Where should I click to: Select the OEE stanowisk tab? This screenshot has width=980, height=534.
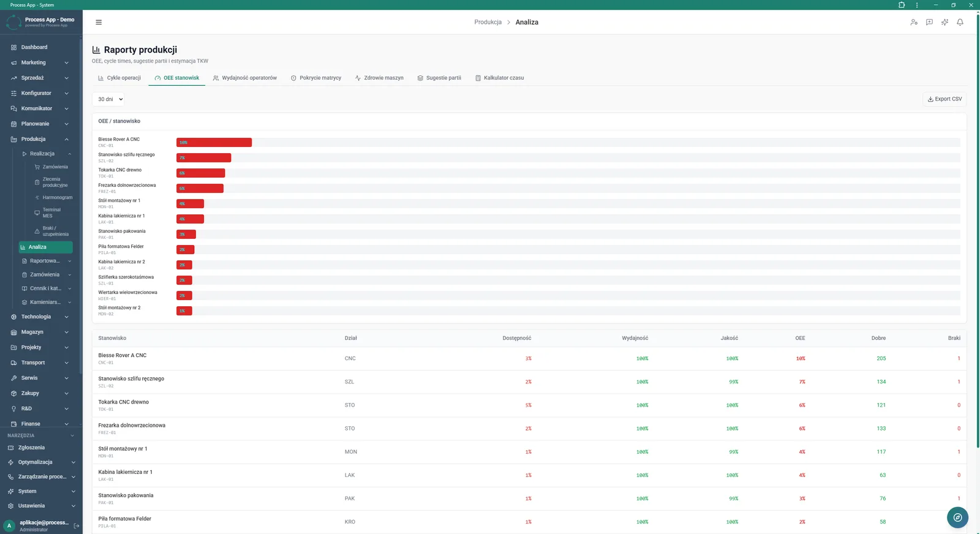click(177, 78)
